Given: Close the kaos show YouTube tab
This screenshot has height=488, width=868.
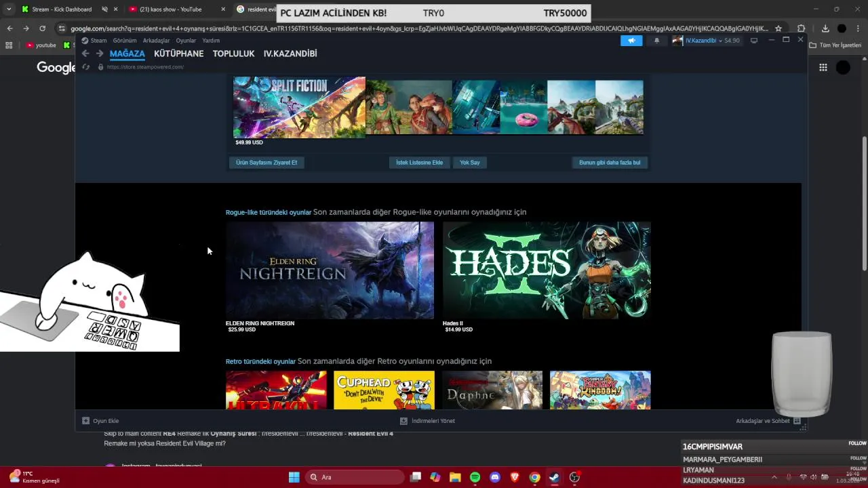Looking at the screenshot, I should point(223,9).
